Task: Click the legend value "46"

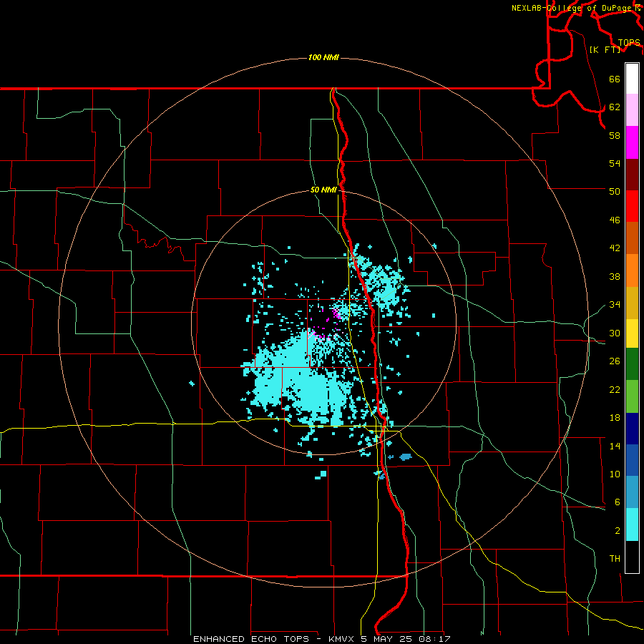Action: pyautogui.click(x=615, y=220)
